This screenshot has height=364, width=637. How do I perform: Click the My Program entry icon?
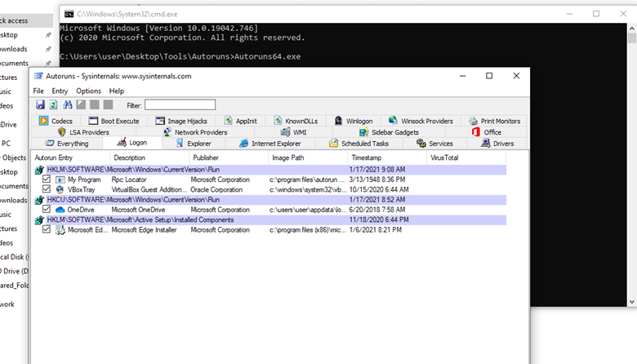(60, 180)
